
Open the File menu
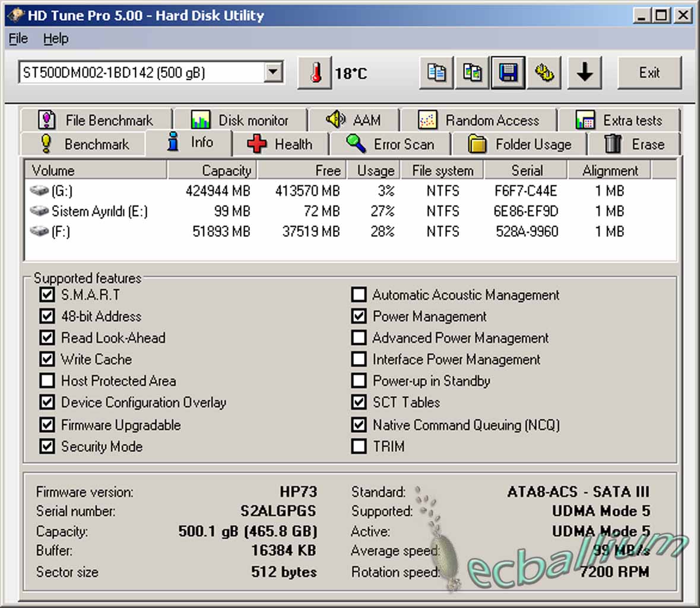[x=18, y=39]
